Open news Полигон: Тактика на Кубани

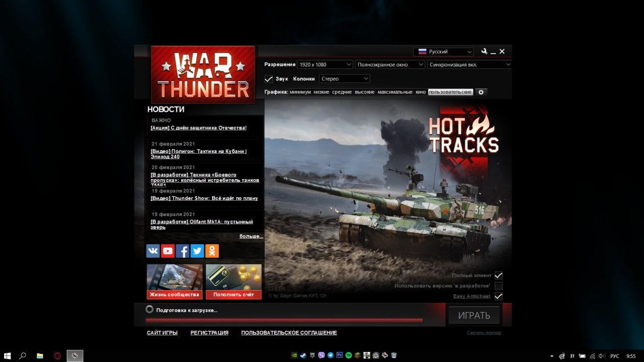pos(199,154)
